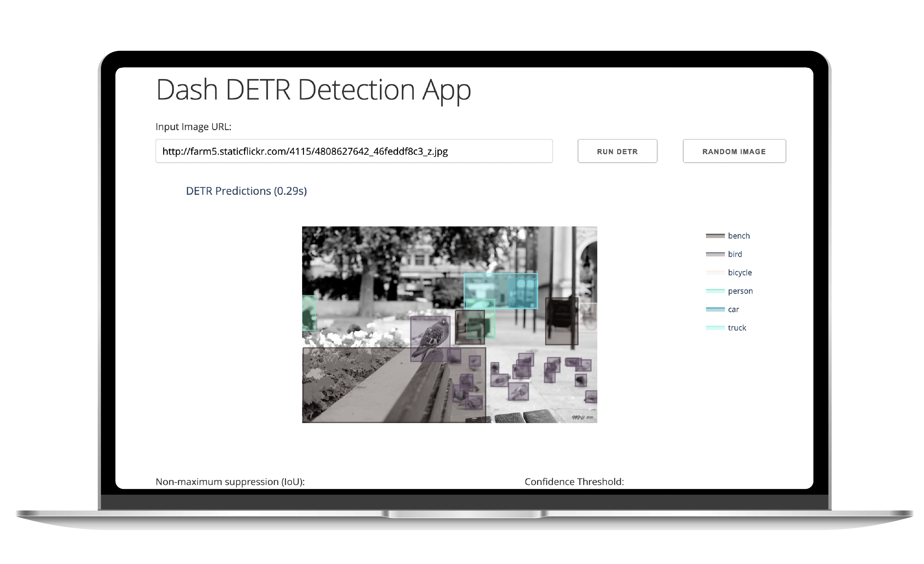Click the Non-maximum suppression (IoU) slider area

tap(230, 481)
